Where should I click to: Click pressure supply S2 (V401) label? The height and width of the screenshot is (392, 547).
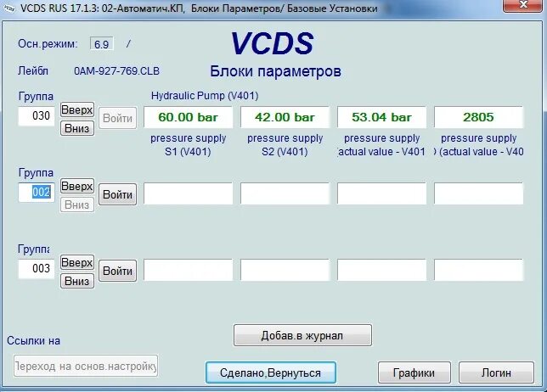285,145
